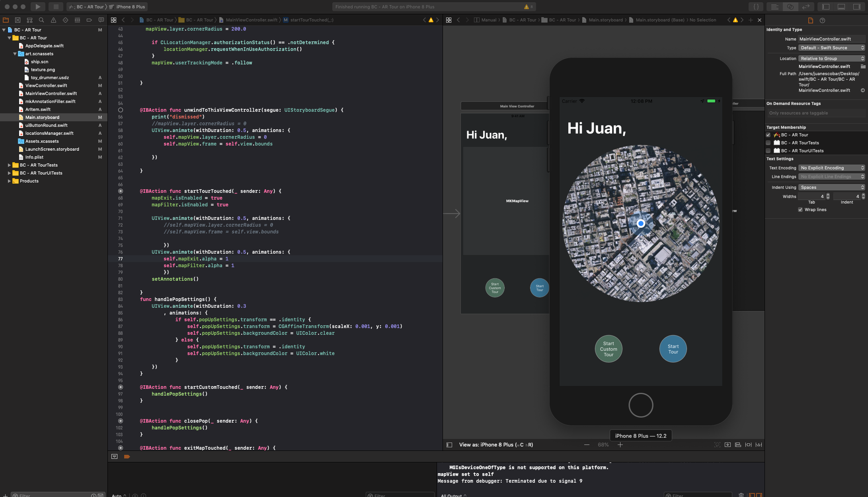Viewport: 868px width, 497px height.
Task: Open the Quick Help inspector
Action: point(822,20)
